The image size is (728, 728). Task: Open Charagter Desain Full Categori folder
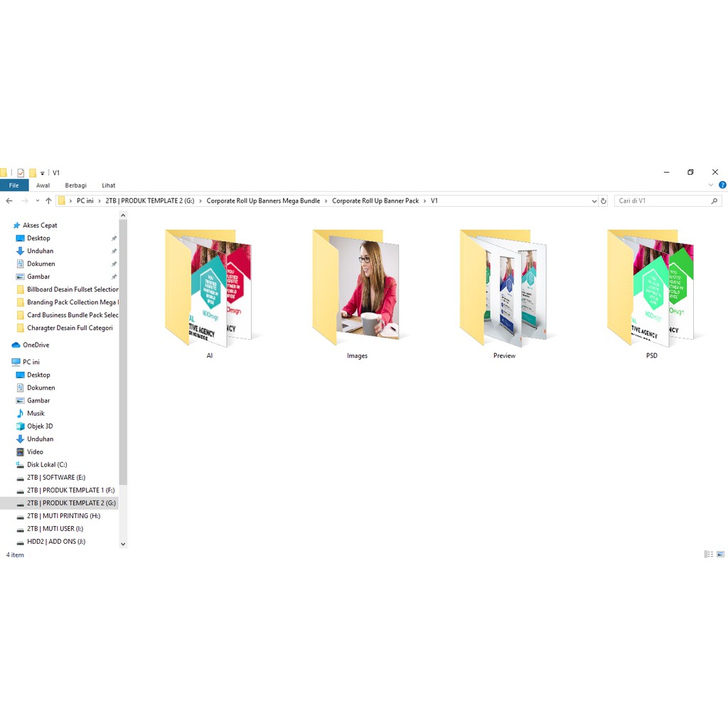[x=70, y=328]
